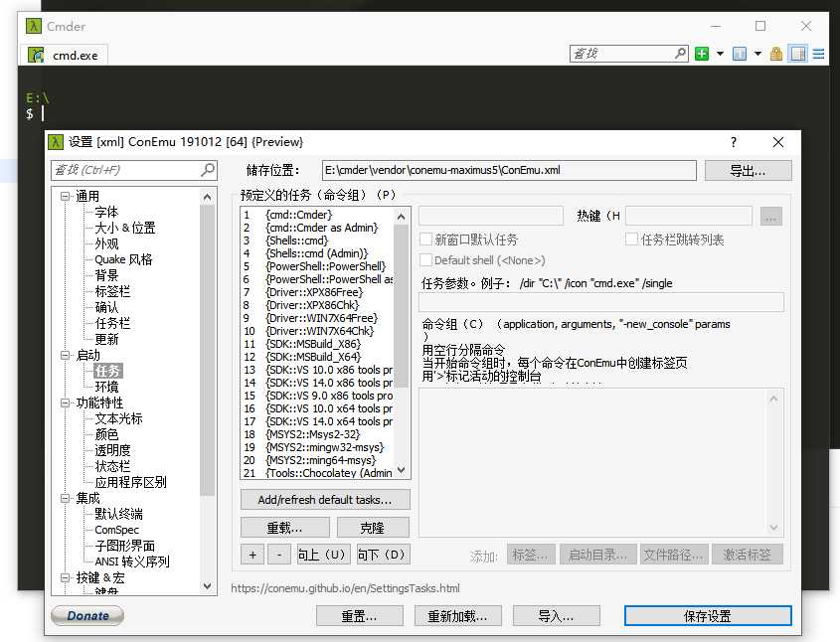Click the 重置... reset button
This screenshot has height=642, width=840.
coord(360,616)
